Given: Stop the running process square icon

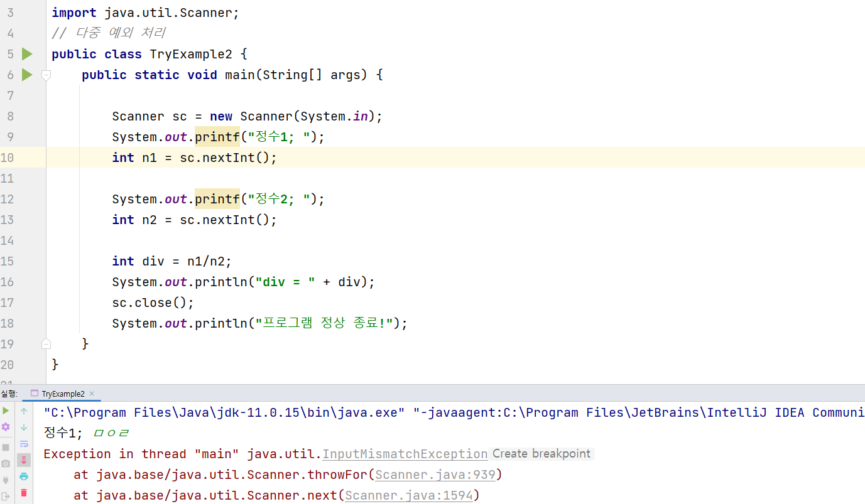Looking at the screenshot, I should tap(6, 448).
